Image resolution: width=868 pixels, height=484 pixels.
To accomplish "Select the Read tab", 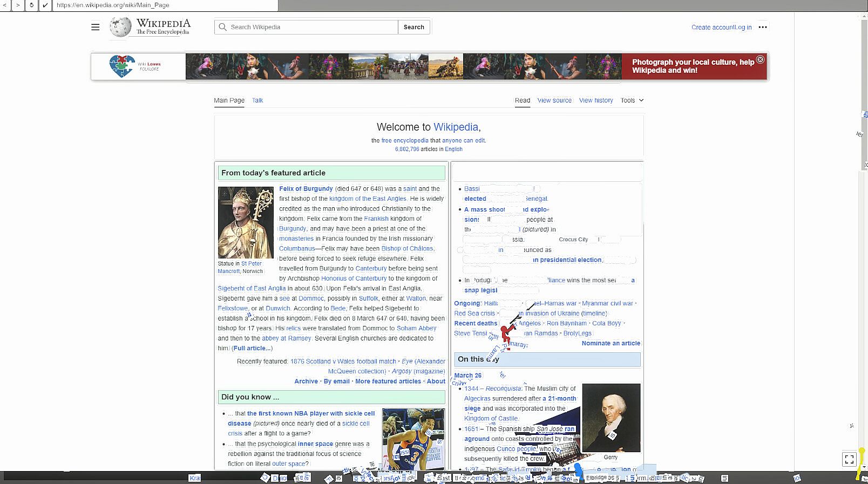I will (523, 100).
